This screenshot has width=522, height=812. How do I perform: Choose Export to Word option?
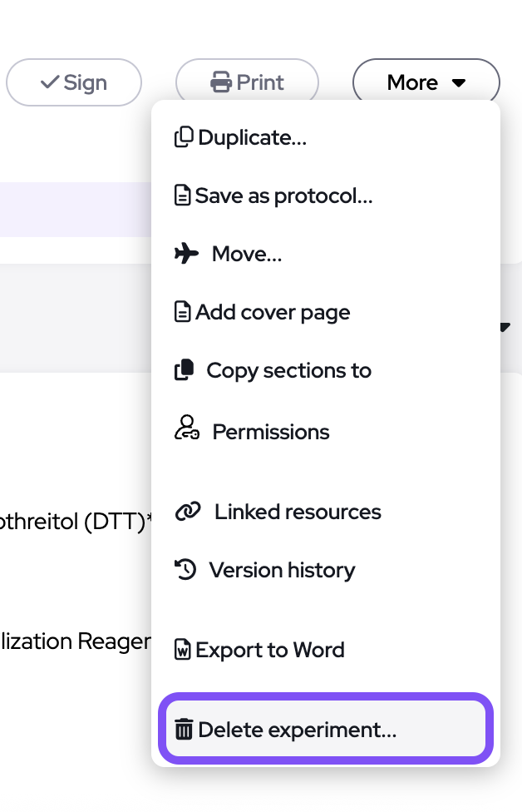[x=269, y=650]
